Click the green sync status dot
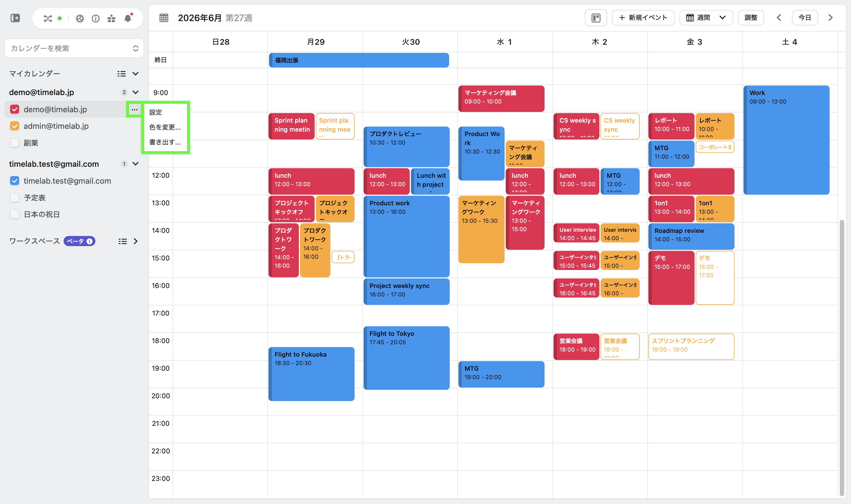The height and width of the screenshot is (504, 851). click(60, 18)
